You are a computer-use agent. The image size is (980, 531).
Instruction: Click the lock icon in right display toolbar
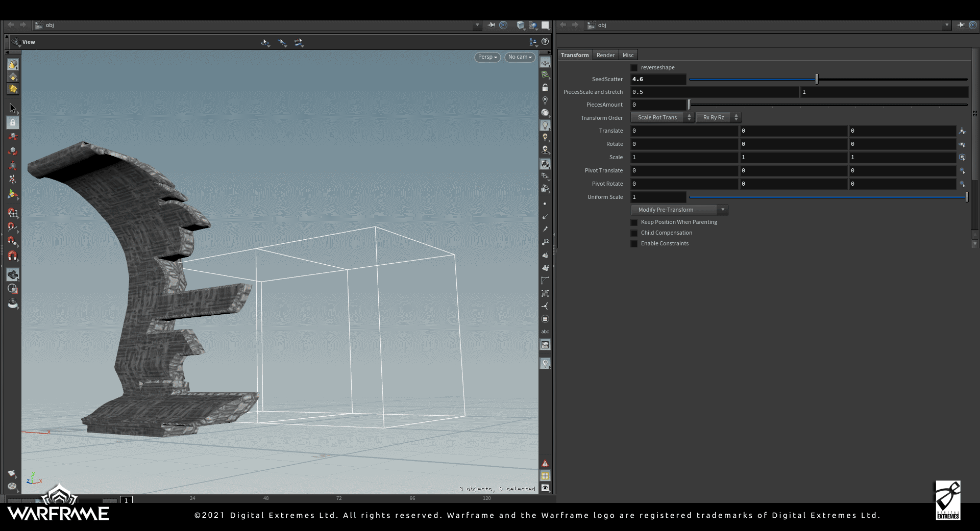tap(545, 88)
